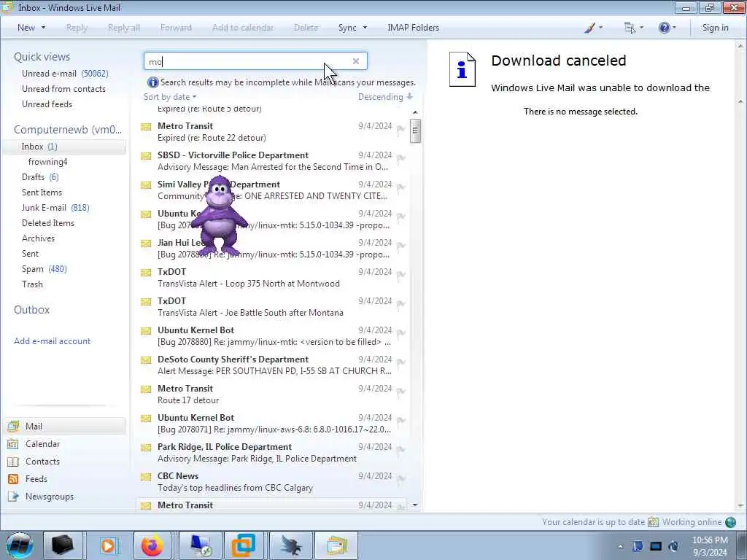Open the Trash folder
Viewport: 747px width, 560px height.
coord(32,284)
